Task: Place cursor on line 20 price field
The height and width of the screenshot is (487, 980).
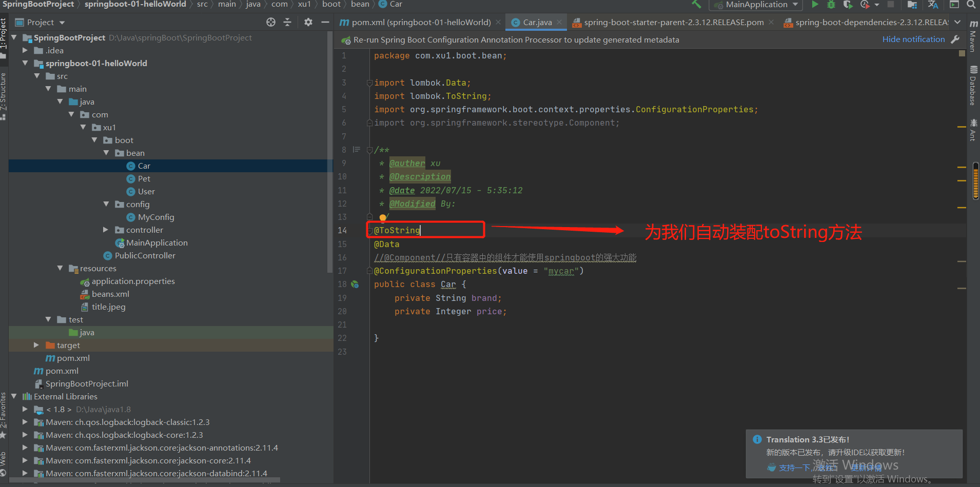Action: [x=489, y=311]
